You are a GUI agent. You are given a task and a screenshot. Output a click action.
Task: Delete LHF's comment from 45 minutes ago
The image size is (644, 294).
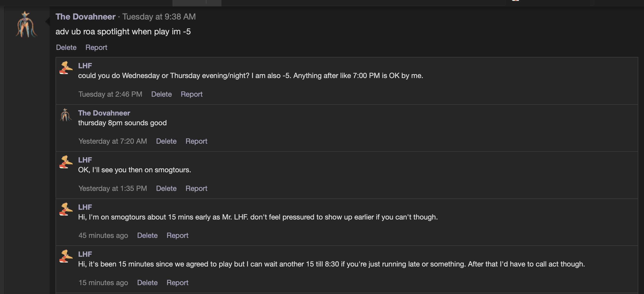coord(147,235)
